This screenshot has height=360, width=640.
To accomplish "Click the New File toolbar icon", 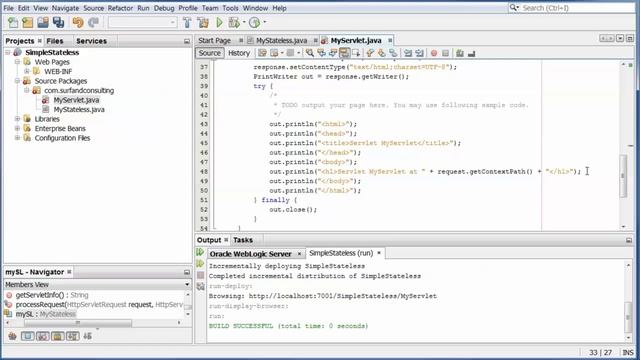I will [x=13, y=22].
